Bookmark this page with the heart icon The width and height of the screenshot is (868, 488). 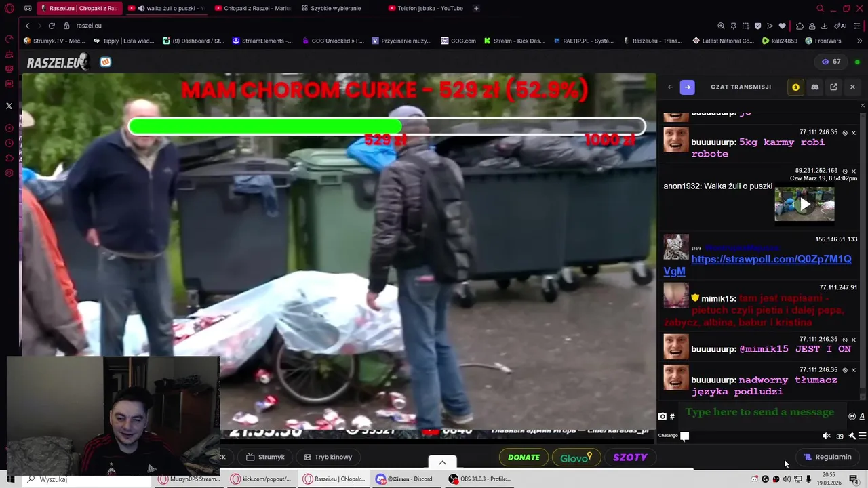(x=782, y=26)
